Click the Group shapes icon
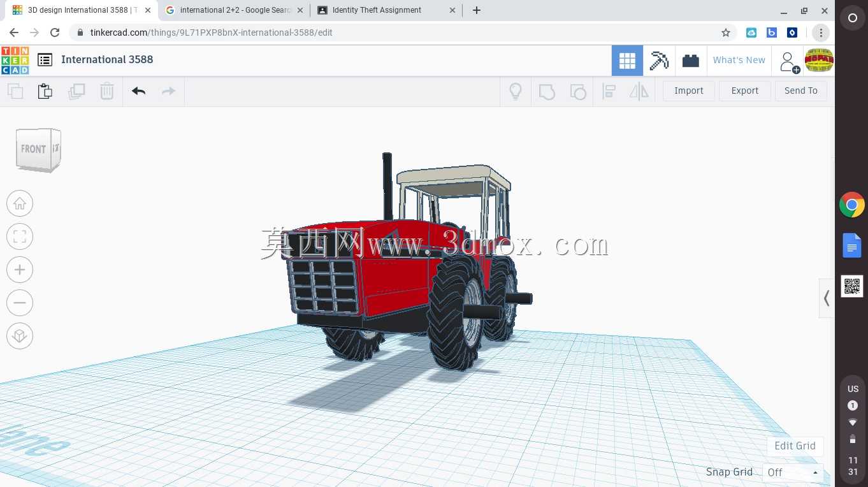 coord(547,91)
